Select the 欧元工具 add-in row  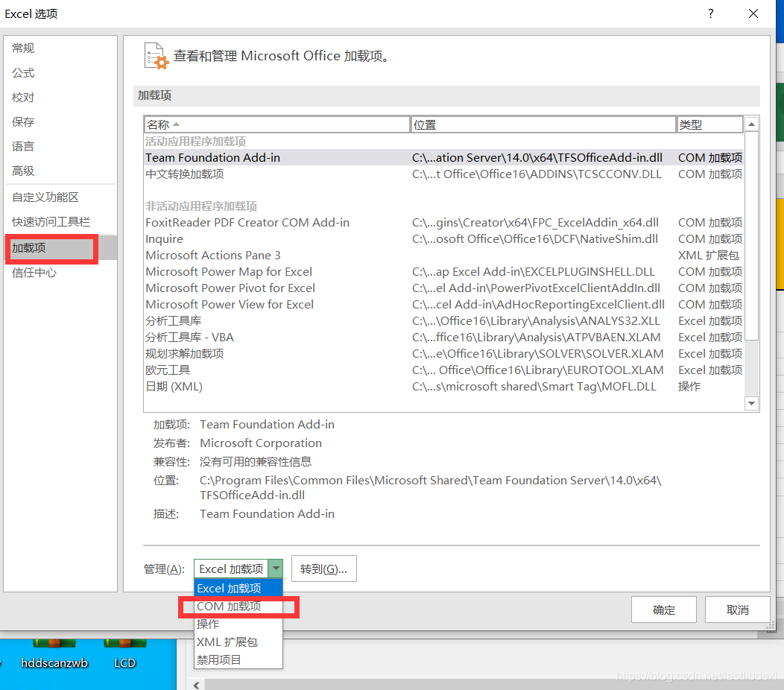point(443,370)
